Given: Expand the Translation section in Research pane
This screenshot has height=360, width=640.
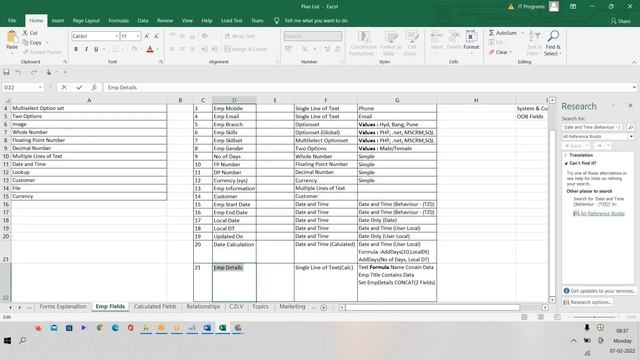Looking at the screenshot, I should pos(566,155).
